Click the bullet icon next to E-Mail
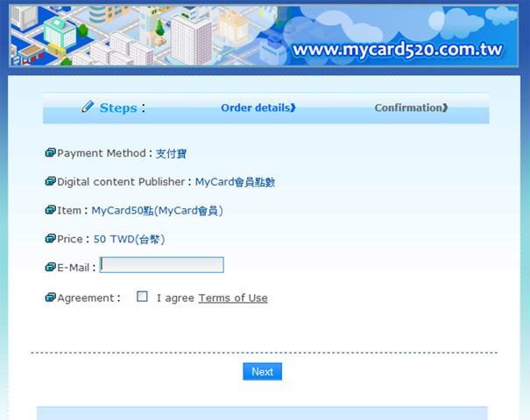The height and width of the screenshot is (420, 530). 50,268
